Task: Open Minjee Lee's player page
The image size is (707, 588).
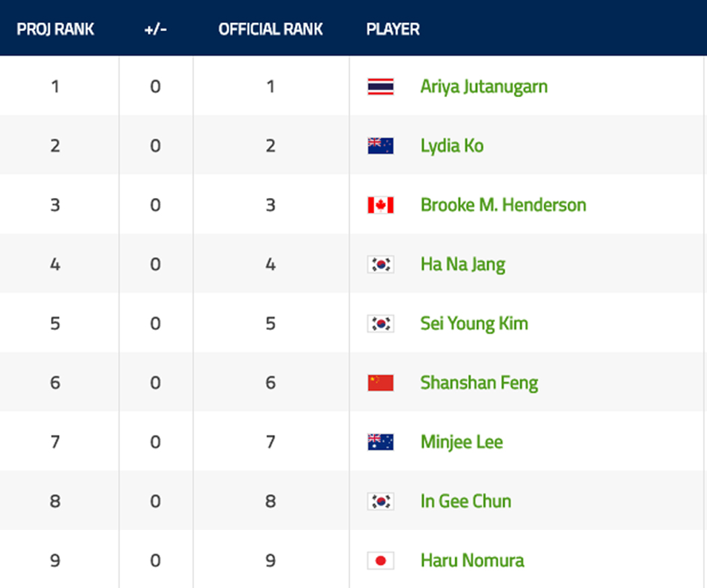Action: (461, 442)
